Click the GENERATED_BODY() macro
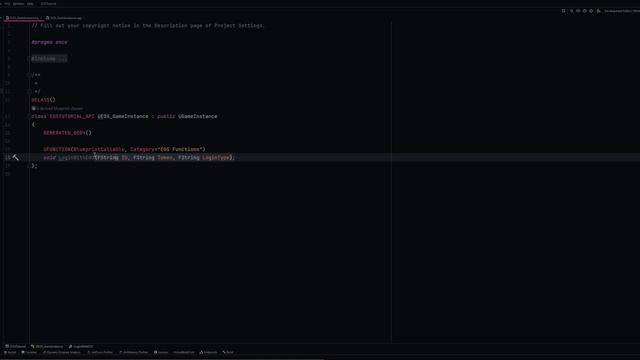640x360 pixels. [67, 133]
